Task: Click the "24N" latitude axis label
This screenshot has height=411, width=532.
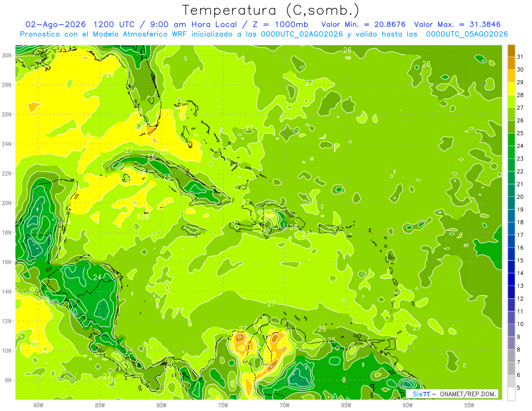Action: pyautogui.click(x=7, y=144)
